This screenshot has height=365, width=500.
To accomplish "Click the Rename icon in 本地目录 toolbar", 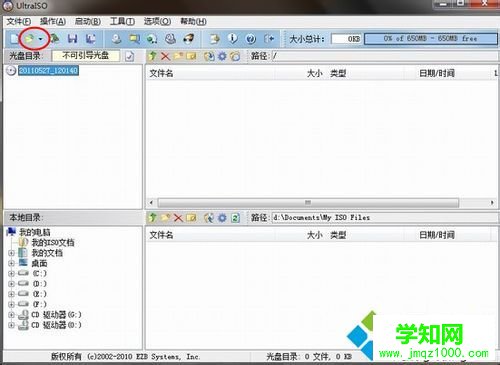I will coord(191,218).
